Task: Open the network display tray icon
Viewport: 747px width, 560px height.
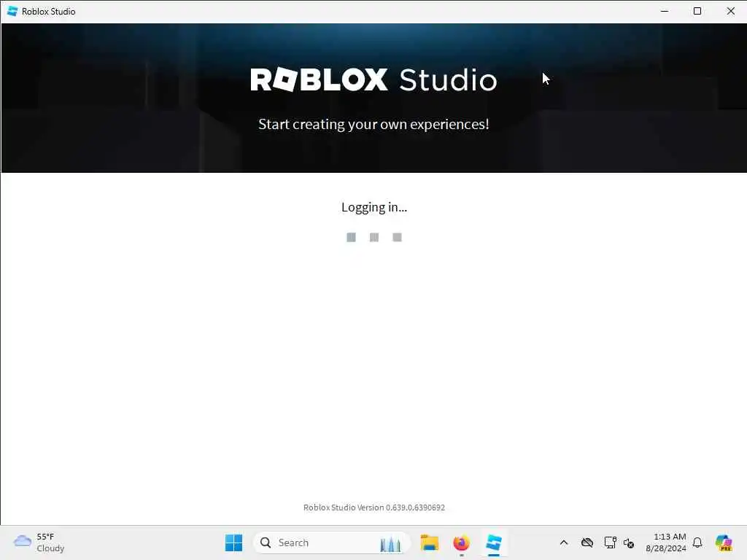Action: (x=610, y=542)
